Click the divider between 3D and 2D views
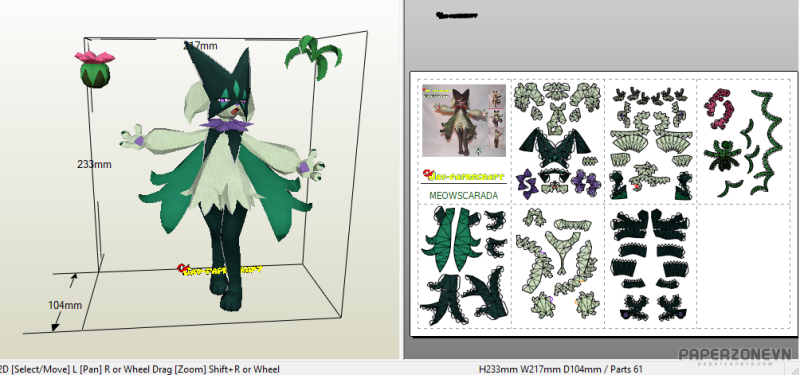This screenshot has width=800, height=375. [x=402, y=180]
